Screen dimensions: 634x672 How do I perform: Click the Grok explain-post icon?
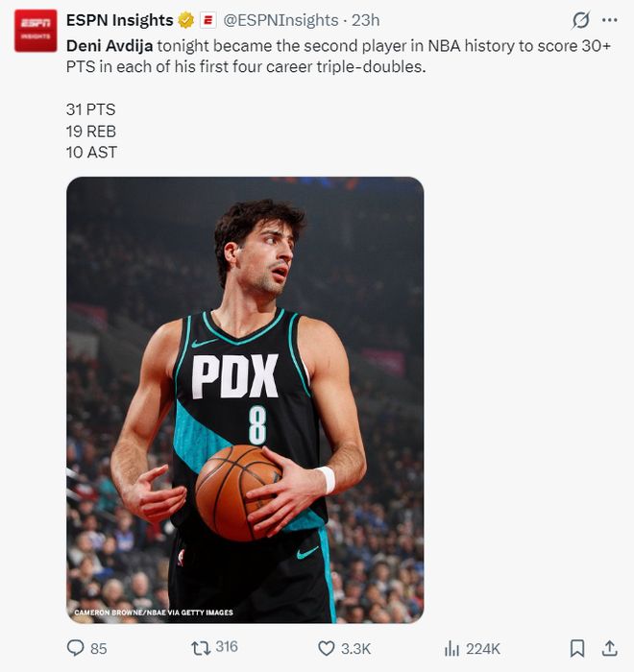[580, 20]
